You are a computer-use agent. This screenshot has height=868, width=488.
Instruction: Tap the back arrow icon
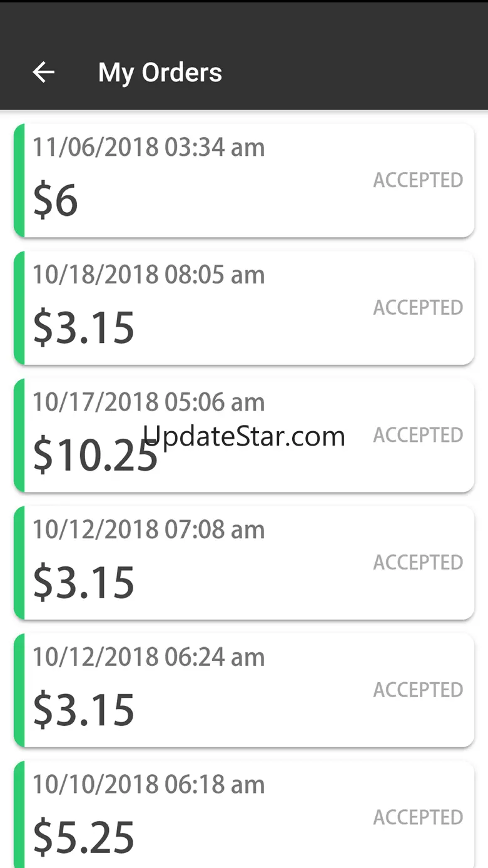click(43, 73)
